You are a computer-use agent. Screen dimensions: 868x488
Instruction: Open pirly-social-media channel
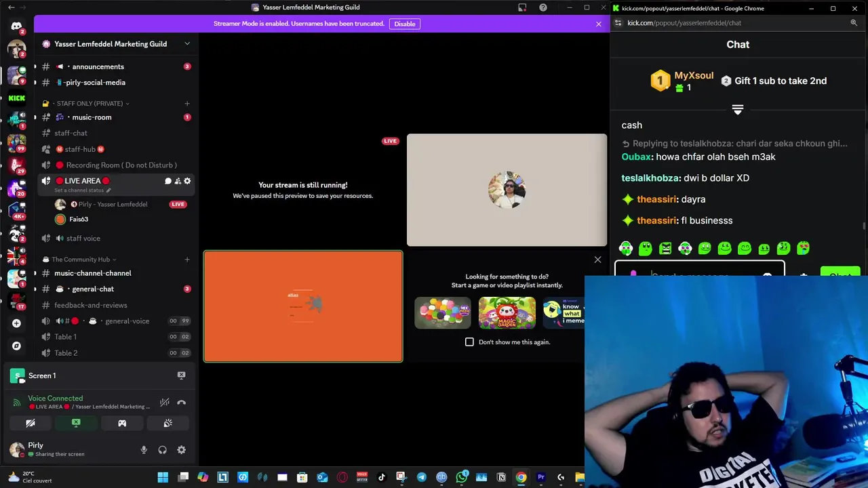pos(116,83)
